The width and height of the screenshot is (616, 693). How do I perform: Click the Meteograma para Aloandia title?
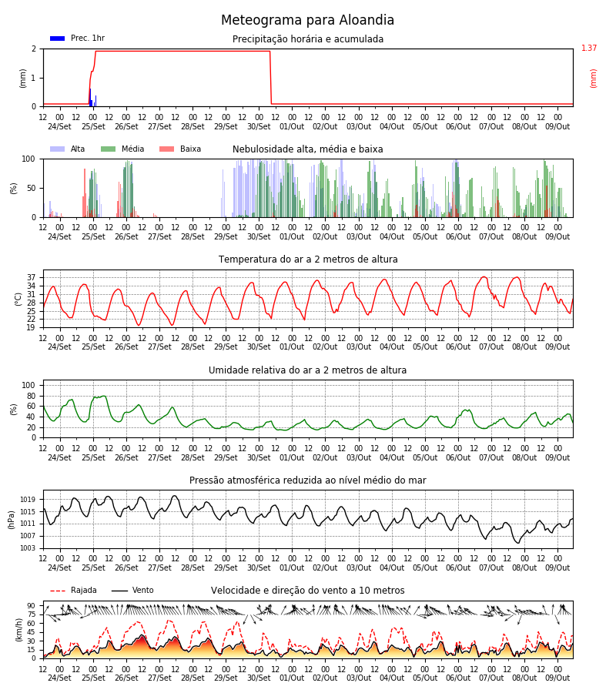[307, 20]
